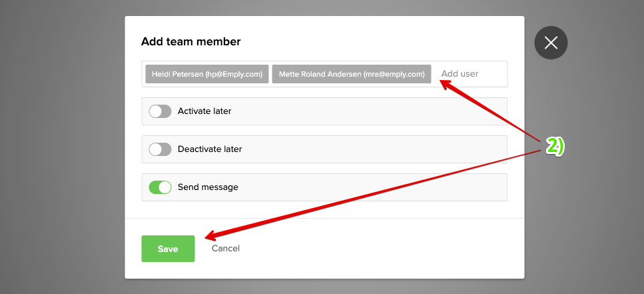Select the Heidi Petersen user chip

(206, 74)
